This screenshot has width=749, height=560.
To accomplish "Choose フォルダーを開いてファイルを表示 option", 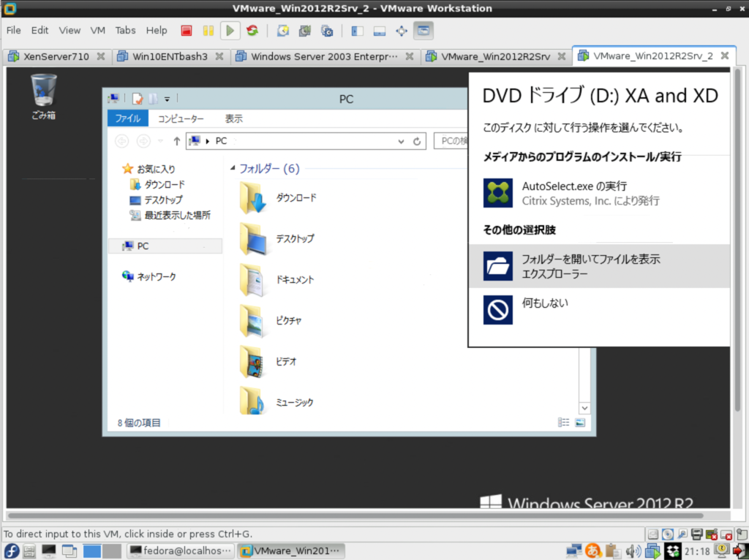I will [599, 266].
